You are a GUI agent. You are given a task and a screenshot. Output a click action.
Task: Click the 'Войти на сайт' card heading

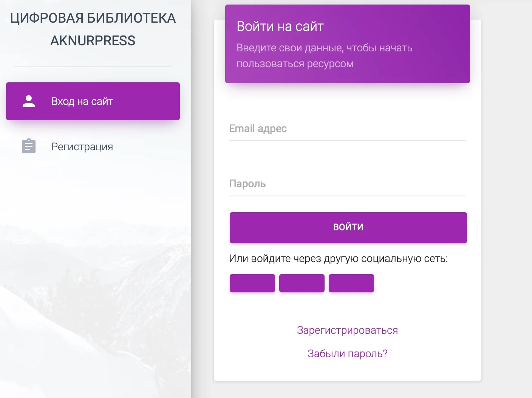pos(280,26)
